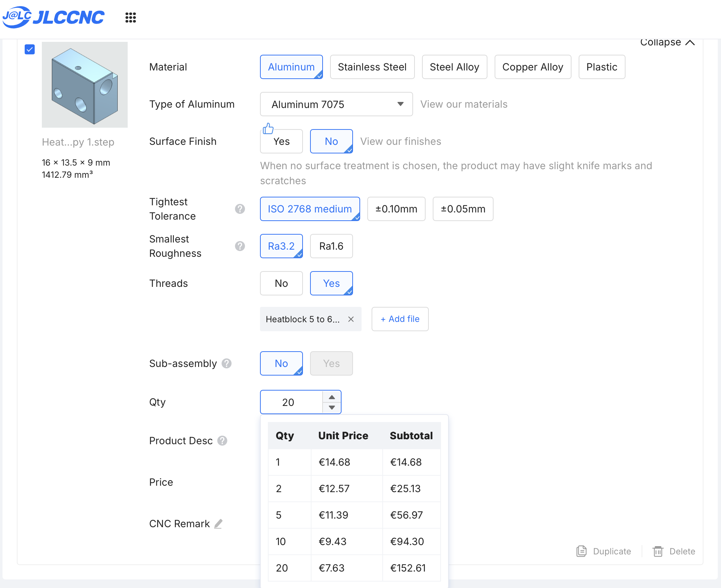Click the Smallest Roughness help icon
The height and width of the screenshot is (588, 721).
point(240,246)
